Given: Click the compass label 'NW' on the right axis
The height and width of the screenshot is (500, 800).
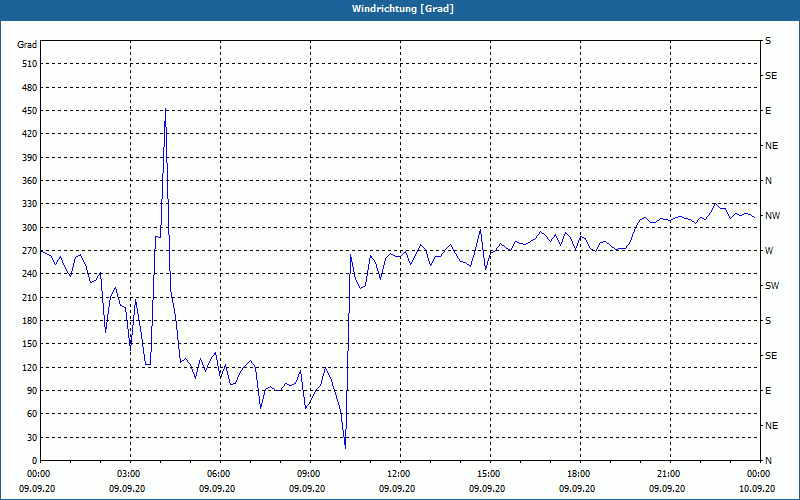Looking at the screenshot, I should tap(772, 216).
